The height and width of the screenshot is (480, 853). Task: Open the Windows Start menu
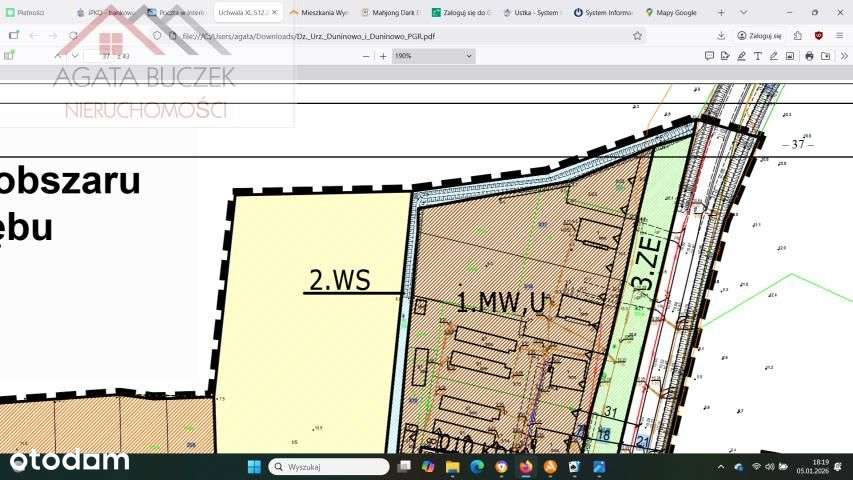coord(254,466)
